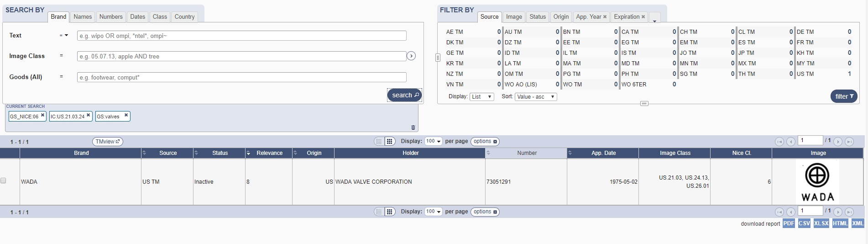Expand the additional filter tabs dropdown arrow
868x244 pixels.
(654, 19)
